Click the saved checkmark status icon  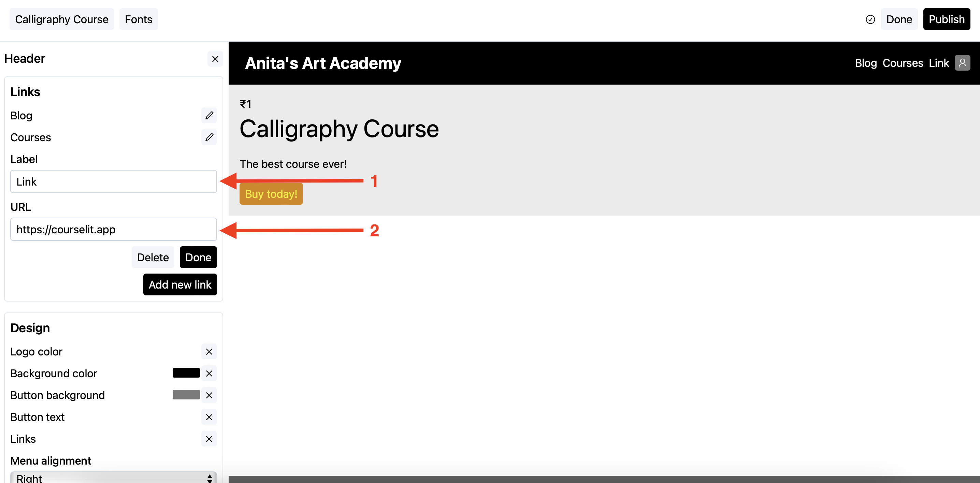click(870, 19)
